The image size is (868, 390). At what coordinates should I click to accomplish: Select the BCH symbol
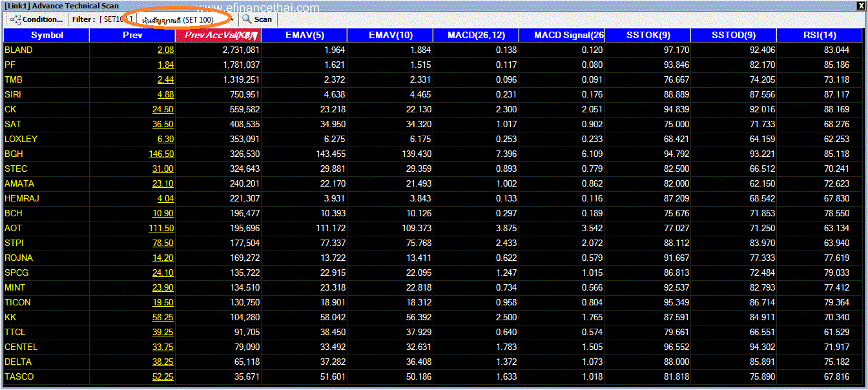pos(13,213)
